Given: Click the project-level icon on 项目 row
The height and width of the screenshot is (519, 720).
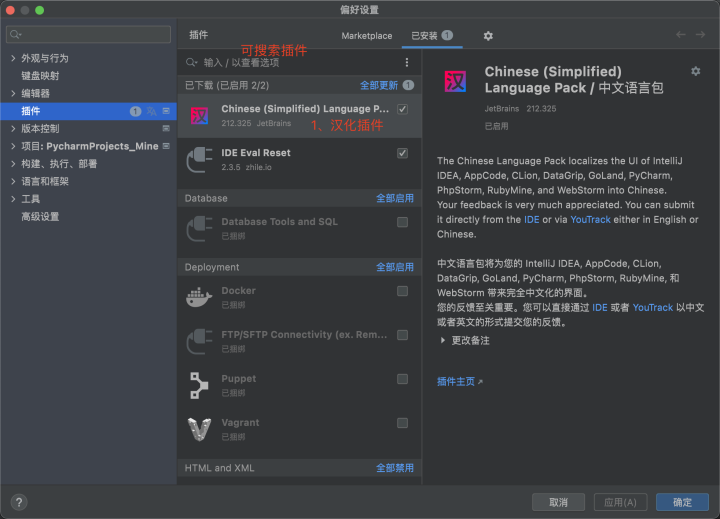Looking at the screenshot, I should click(x=166, y=146).
